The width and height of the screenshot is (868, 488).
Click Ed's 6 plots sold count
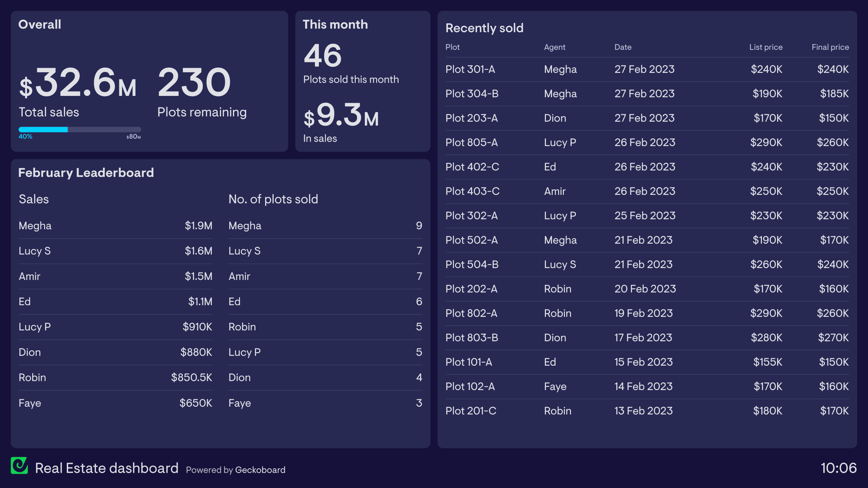419,302
